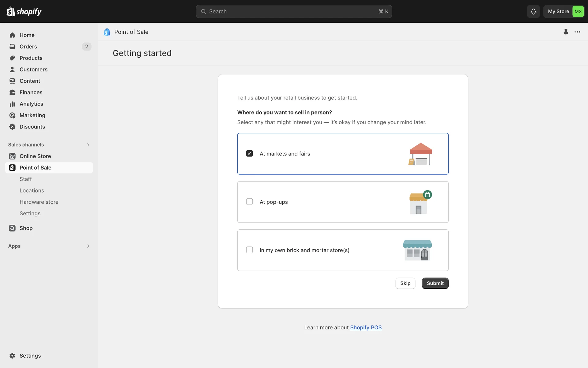Expand the Apps section chevron
588x368 pixels.
point(88,246)
